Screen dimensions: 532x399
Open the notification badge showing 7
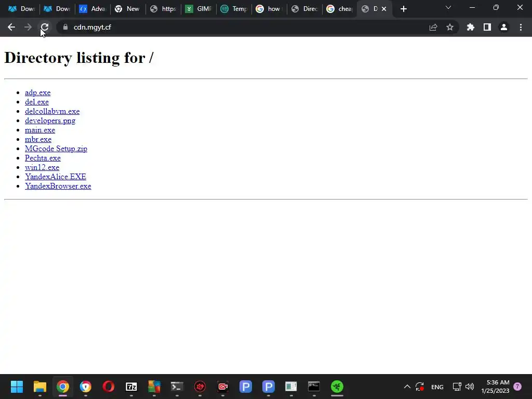click(517, 387)
